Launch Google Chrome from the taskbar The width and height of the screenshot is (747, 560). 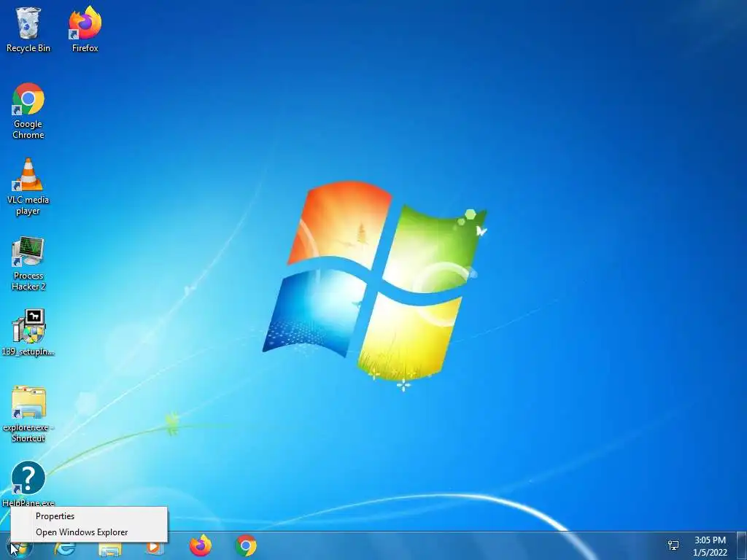pos(245,545)
